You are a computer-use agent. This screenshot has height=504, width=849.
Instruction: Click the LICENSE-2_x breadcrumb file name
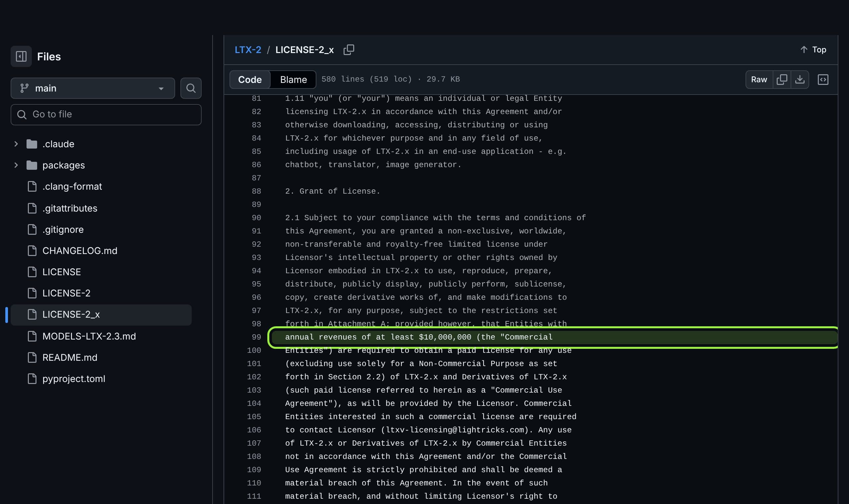point(304,50)
